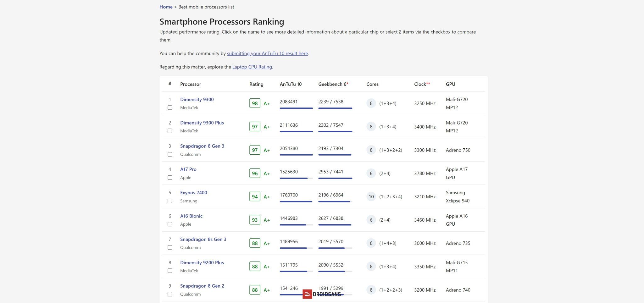Click the Snapdragon 8s Gen 3 link
The height and width of the screenshot is (303, 644).
[x=203, y=240]
